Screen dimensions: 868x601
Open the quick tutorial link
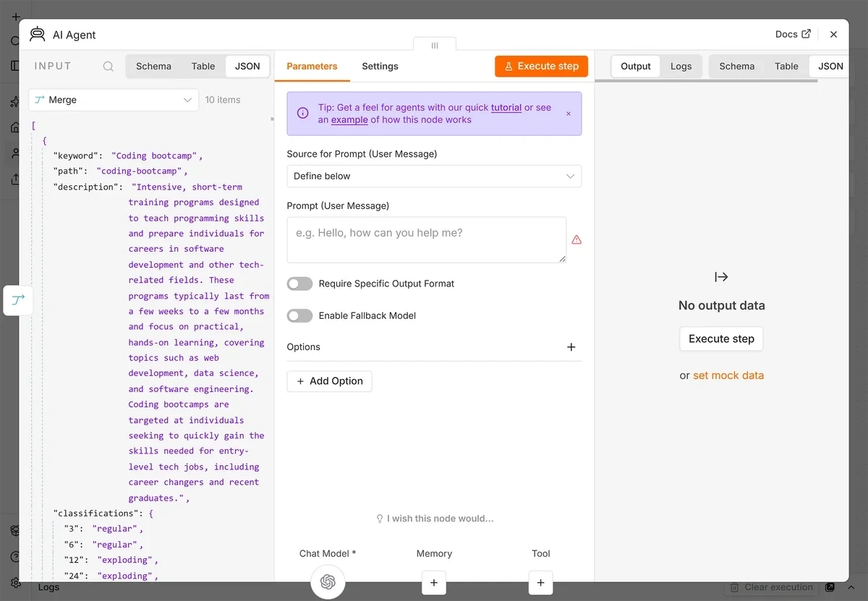point(506,107)
